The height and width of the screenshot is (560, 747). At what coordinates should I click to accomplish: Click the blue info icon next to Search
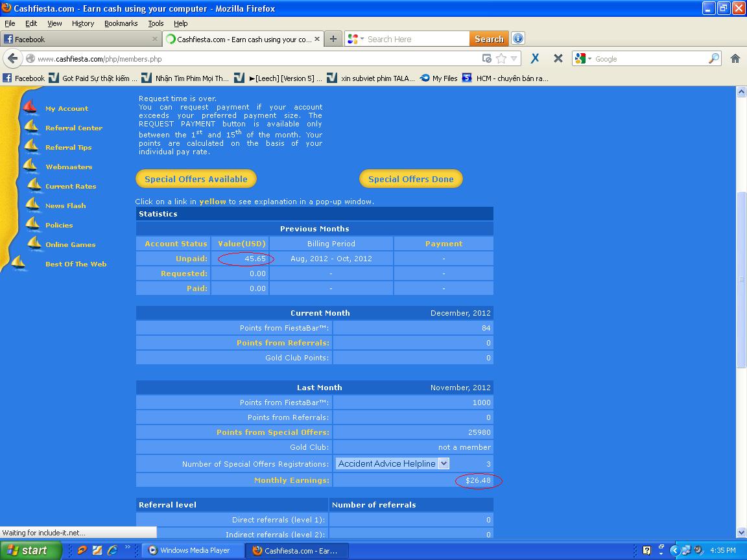coord(517,39)
